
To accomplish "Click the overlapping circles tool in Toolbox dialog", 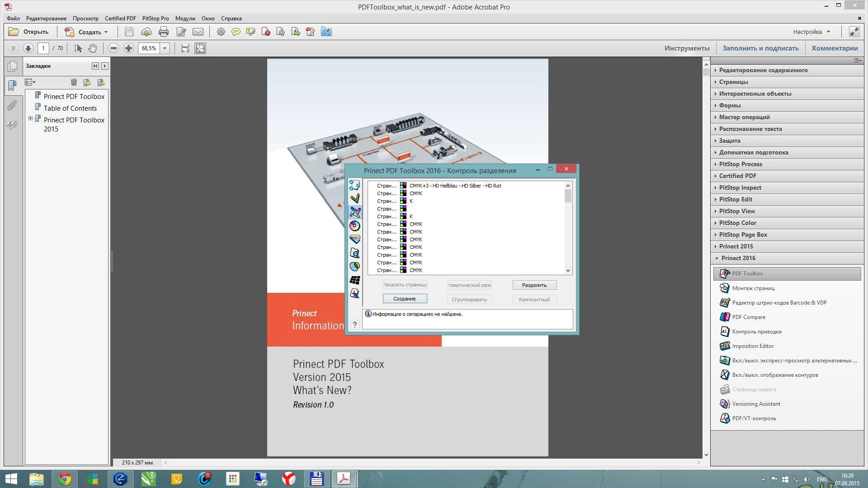I will point(355,266).
